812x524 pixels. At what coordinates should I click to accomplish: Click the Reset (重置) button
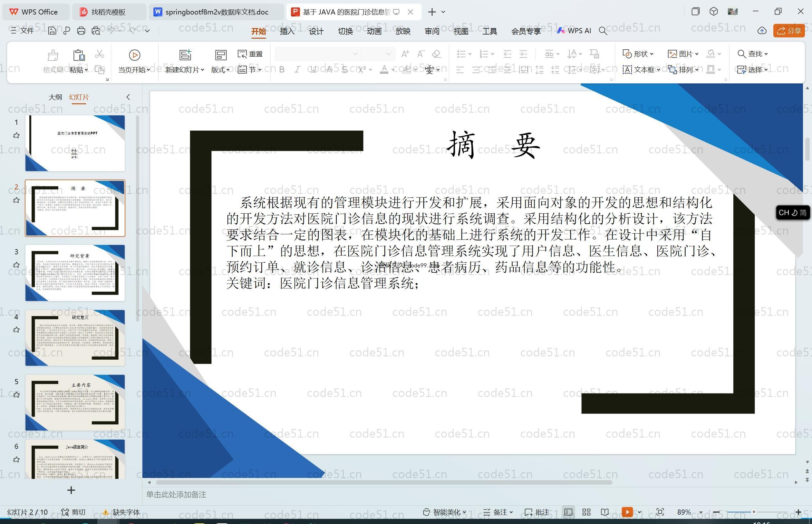[x=250, y=54]
